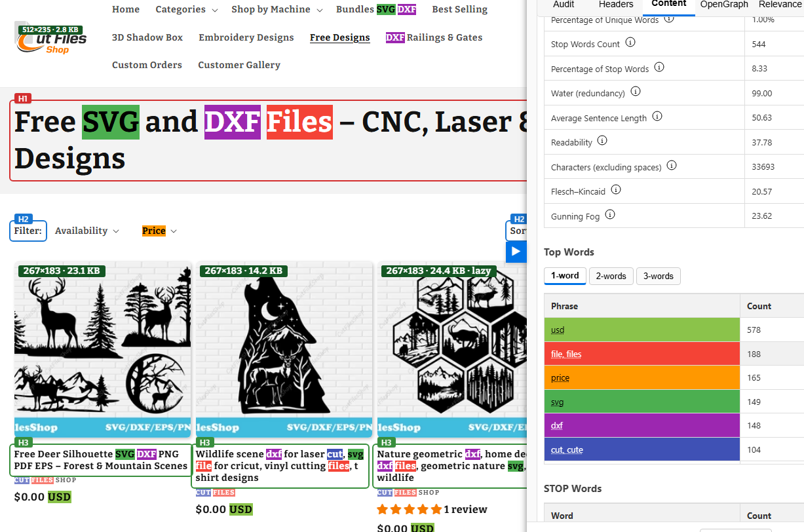Switch to the Headers tab
Screen dimensions: 804x532
coord(616,5)
